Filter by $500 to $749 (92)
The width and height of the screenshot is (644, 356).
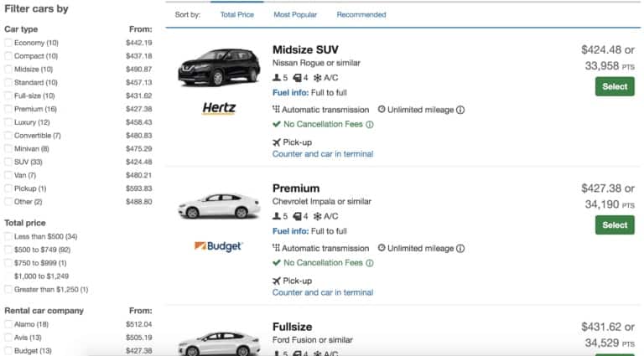pyautogui.click(x=8, y=250)
